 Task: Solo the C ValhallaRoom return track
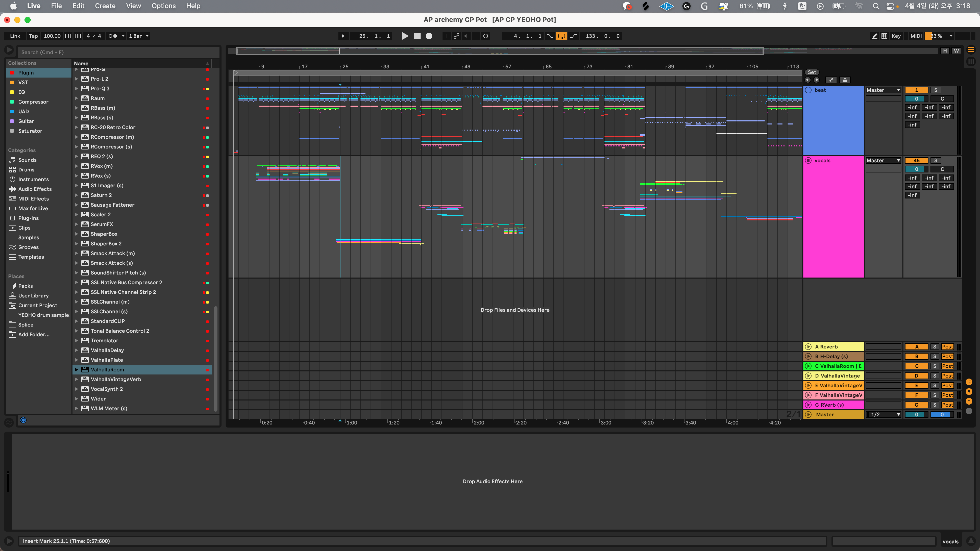934,366
